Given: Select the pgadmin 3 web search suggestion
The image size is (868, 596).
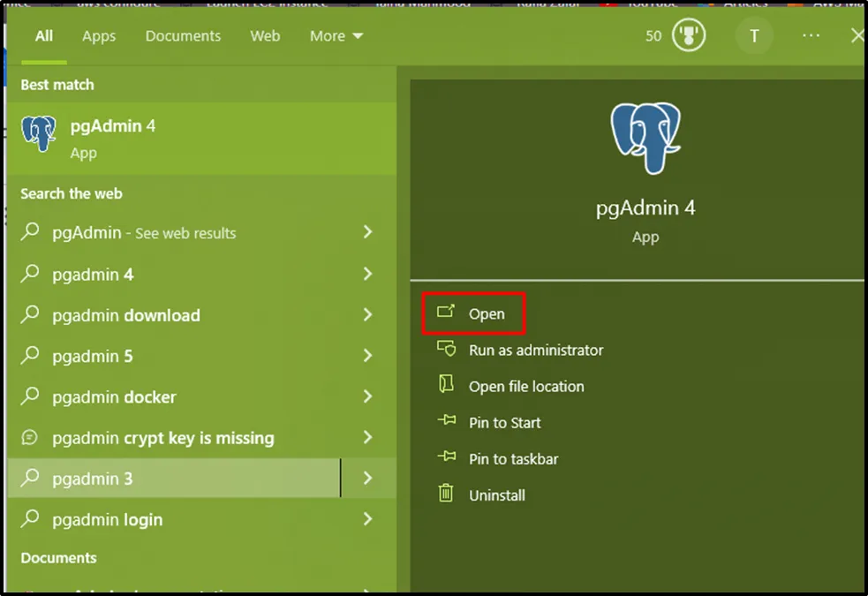Looking at the screenshot, I should click(93, 479).
